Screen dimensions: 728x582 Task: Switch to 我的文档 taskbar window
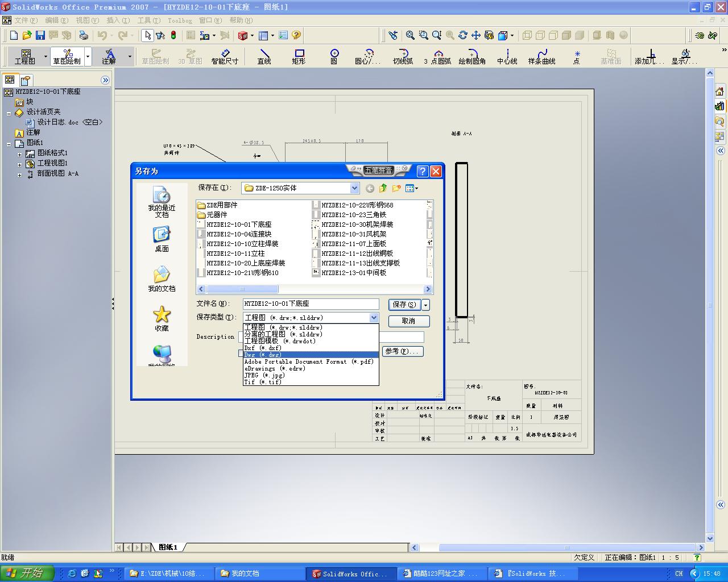tap(260, 573)
